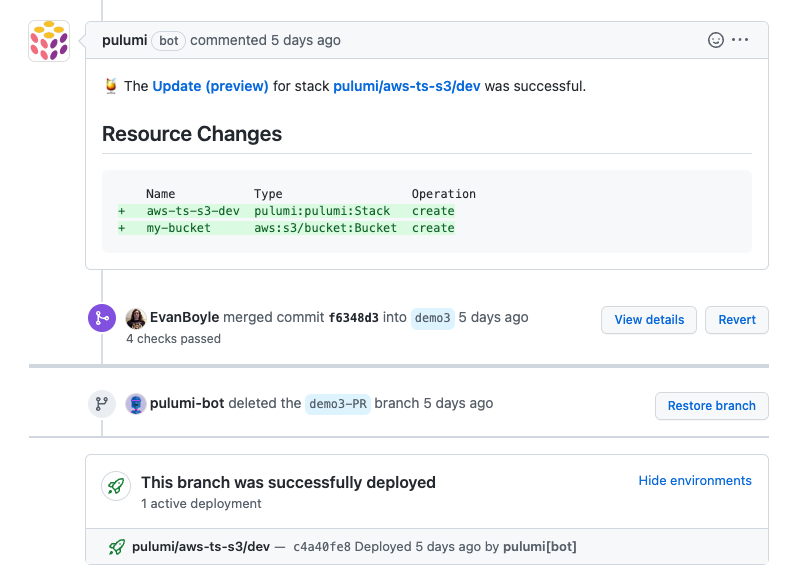
Task: Click the demo3-PR branch label
Action: point(338,404)
